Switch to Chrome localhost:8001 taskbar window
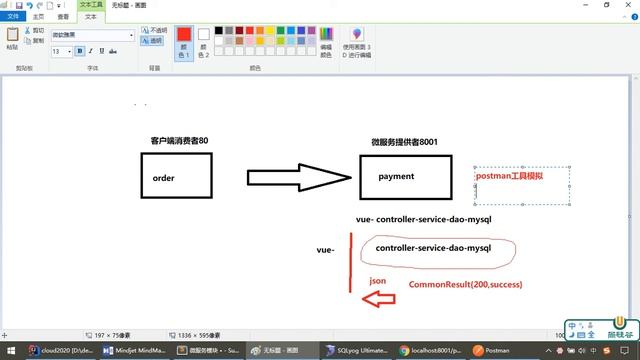The width and height of the screenshot is (640, 360). (x=431, y=351)
